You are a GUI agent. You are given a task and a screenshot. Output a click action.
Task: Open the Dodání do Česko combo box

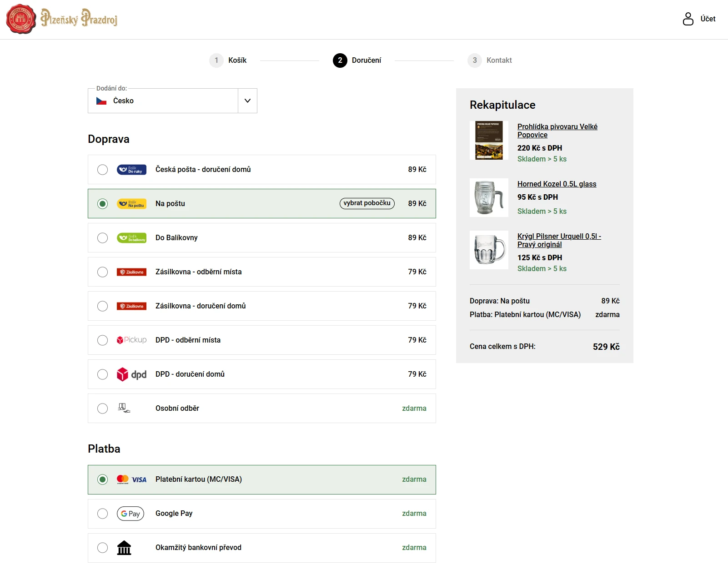[x=163, y=101]
